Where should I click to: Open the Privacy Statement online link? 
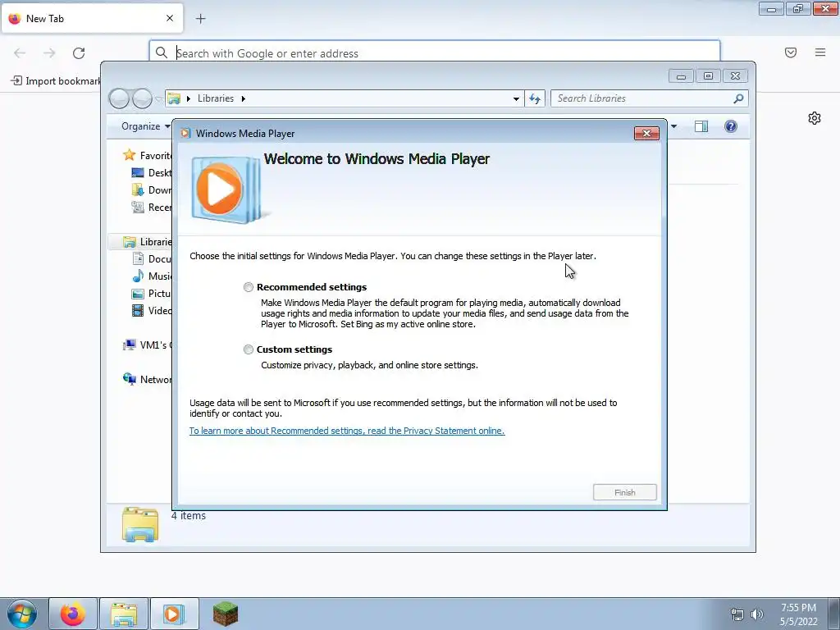pos(347,431)
